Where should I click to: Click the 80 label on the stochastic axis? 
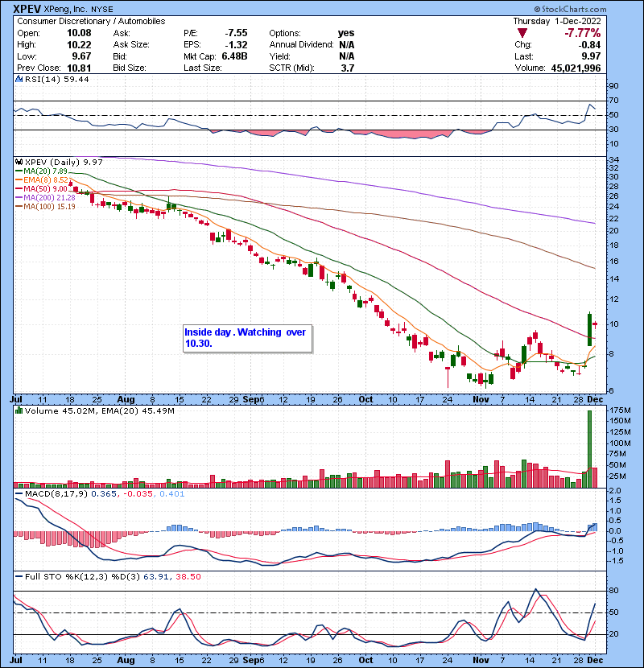pos(613,591)
